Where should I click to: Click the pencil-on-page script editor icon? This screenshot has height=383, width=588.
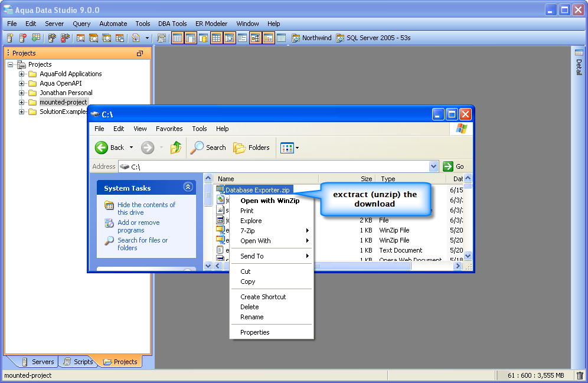coord(136,38)
